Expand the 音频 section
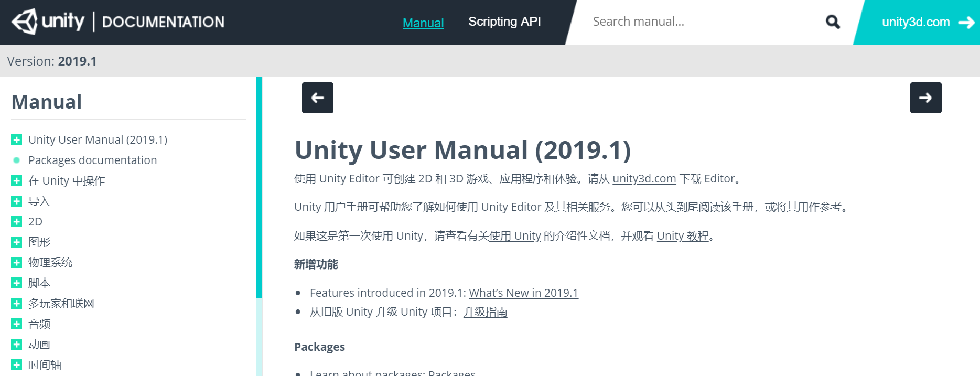This screenshot has width=980, height=376. click(17, 324)
